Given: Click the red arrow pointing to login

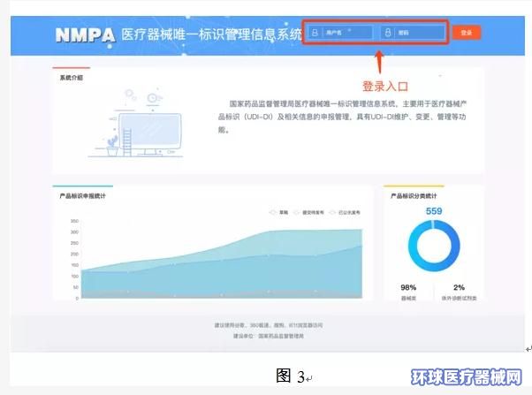Looking at the screenshot, I should 379,61.
